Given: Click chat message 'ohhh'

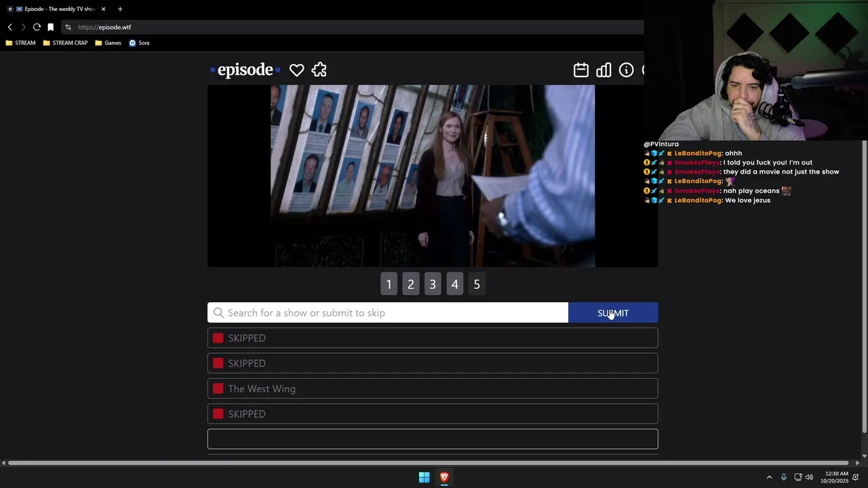Looking at the screenshot, I should point(733,153).
